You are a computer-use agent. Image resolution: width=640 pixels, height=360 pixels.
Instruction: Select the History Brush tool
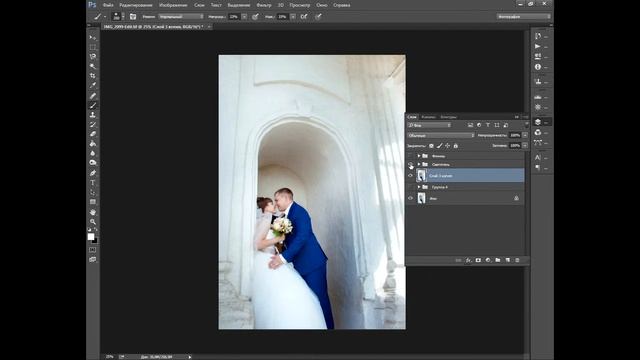(93, 124)
